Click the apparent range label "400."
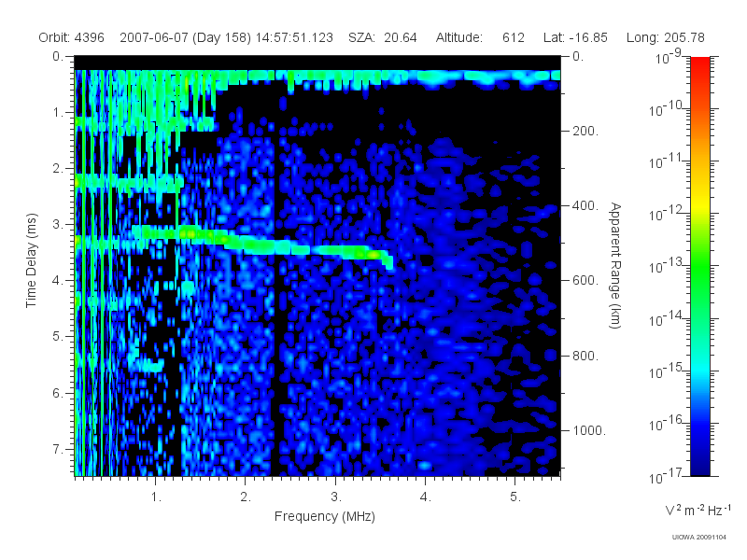 [585, 205]
